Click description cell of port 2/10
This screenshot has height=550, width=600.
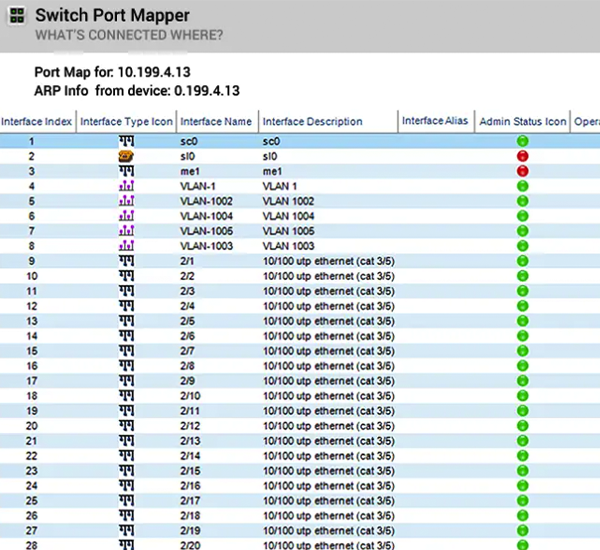point(329,396)
